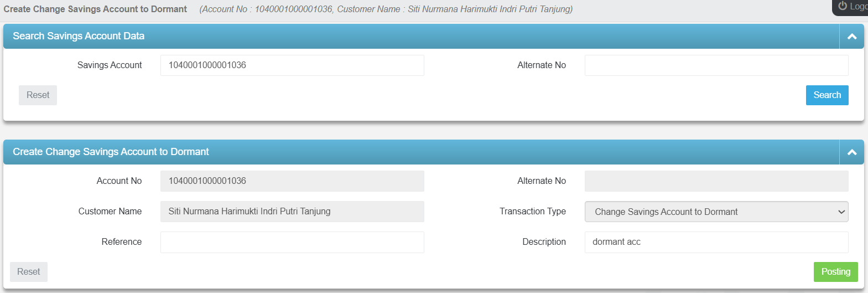868x293 pixels.
Task: Click the disabled Alternate No field
Action: click(716, 181)
